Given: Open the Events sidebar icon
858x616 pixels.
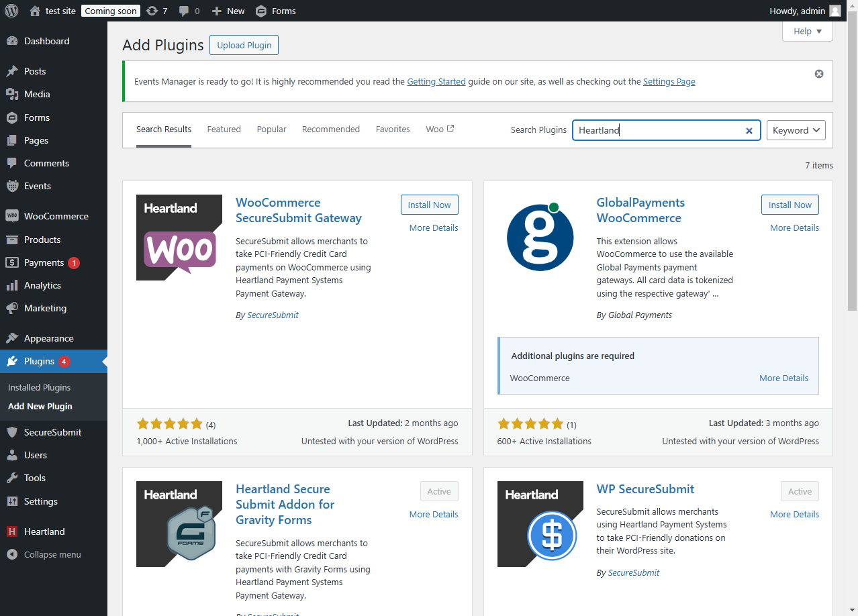Looking at the screenshot, I should tap(12, 186).
